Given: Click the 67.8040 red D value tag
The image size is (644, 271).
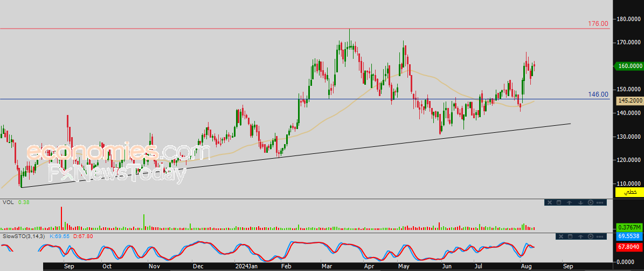Looking at the screenshot, I should coord(629,246).
